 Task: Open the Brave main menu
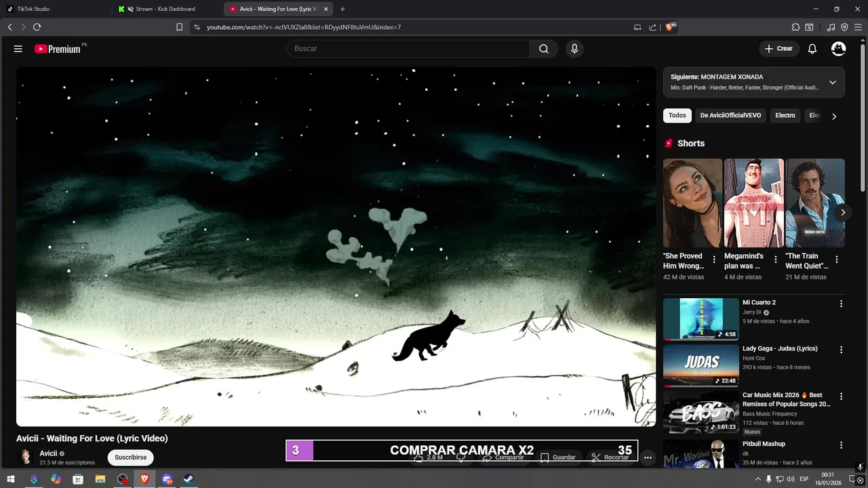point(858,27)
